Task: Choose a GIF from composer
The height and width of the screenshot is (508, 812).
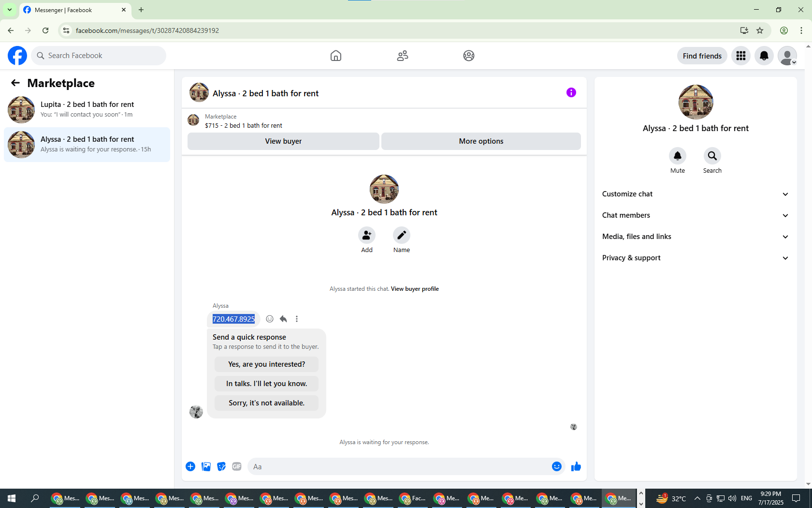Action: [x=237, y=466]
